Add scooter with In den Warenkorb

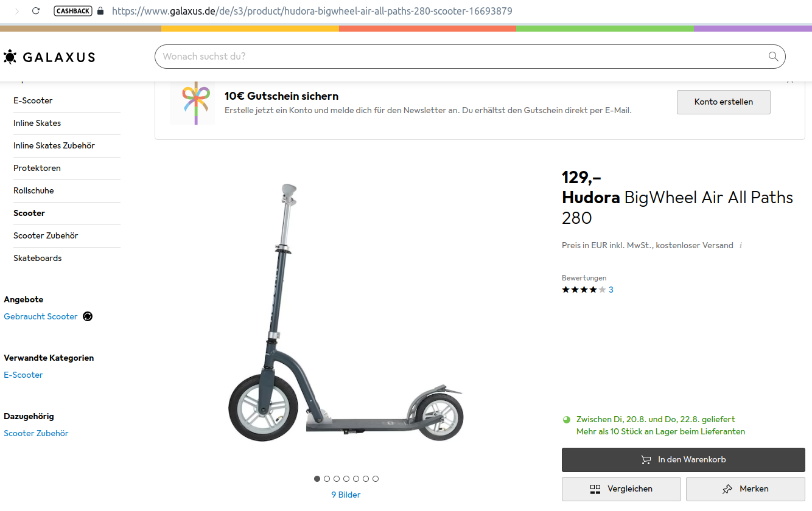683,460
